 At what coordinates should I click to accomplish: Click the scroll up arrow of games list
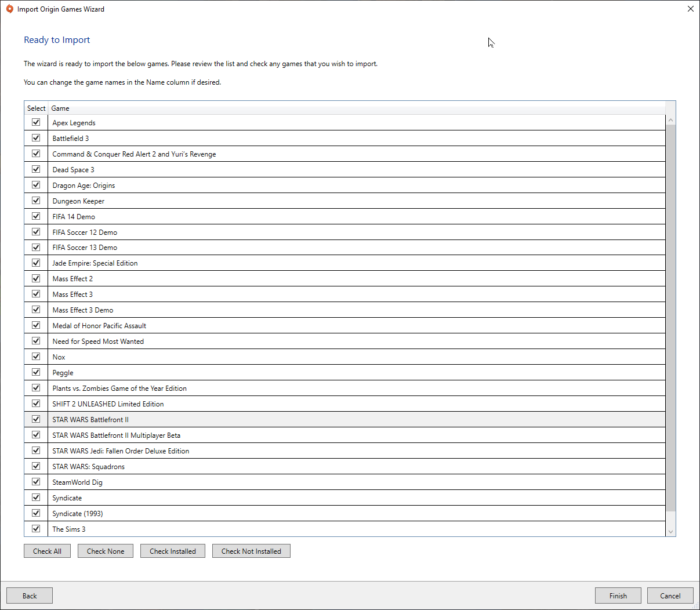(x=670, y=120)
